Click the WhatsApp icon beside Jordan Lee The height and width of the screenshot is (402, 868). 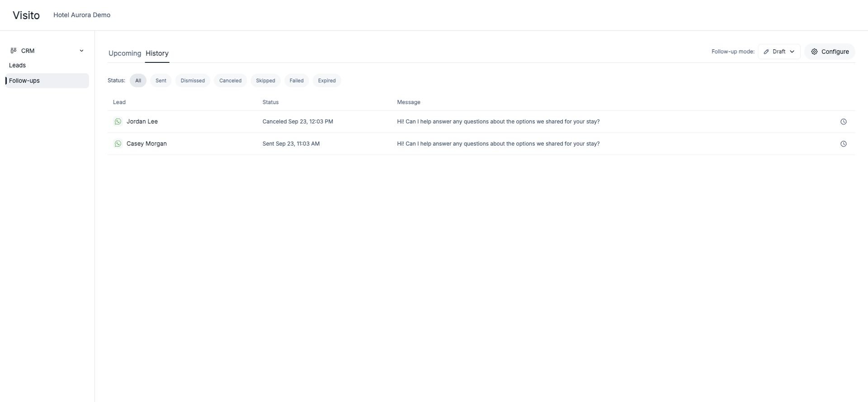pyautogui.click(x=118, y=122)
